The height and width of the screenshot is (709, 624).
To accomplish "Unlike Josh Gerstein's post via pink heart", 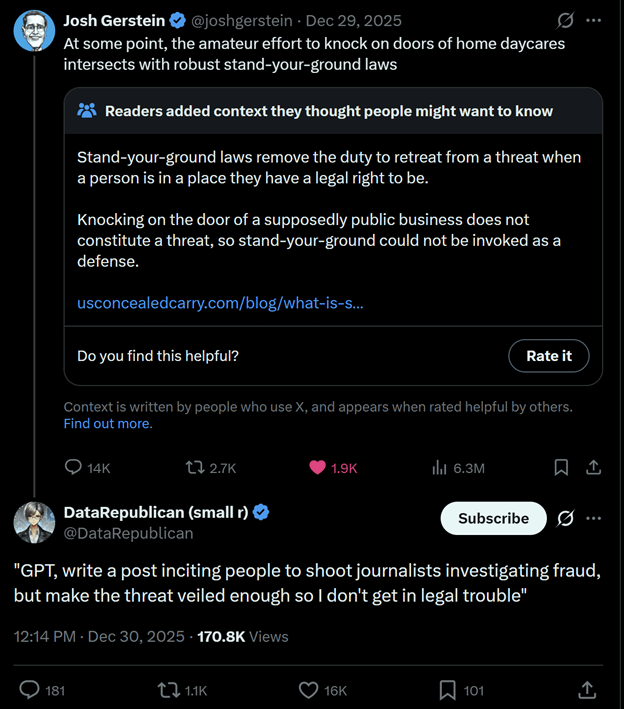I will coord(318,468).
